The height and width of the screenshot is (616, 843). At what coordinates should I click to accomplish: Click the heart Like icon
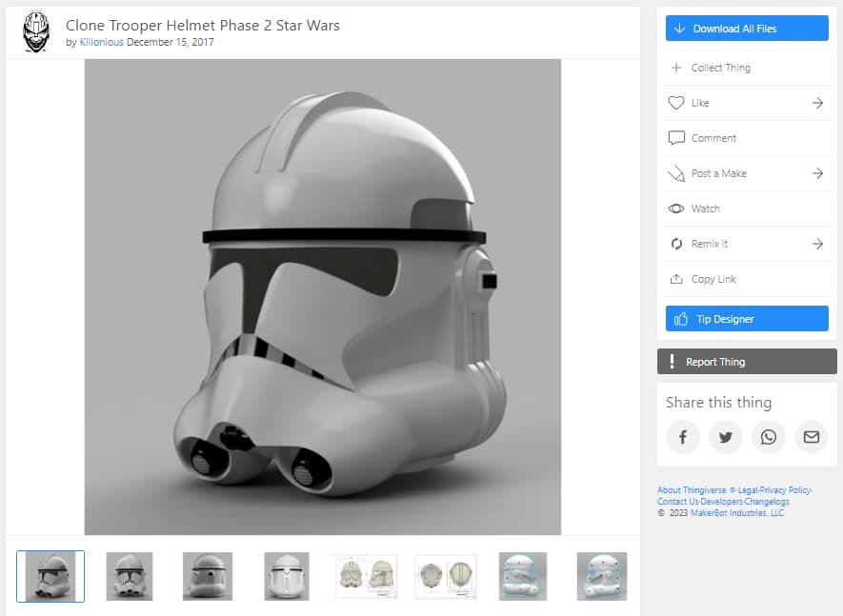pos(676,103)
